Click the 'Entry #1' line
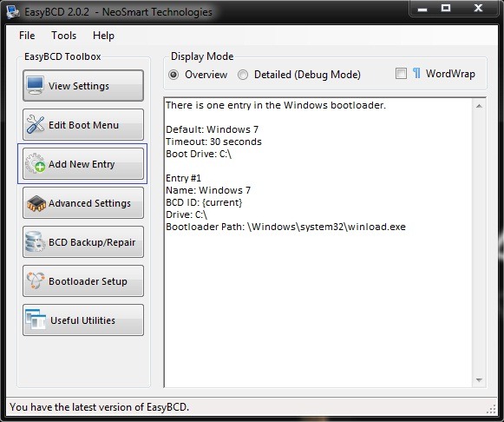 pos(183,178)
